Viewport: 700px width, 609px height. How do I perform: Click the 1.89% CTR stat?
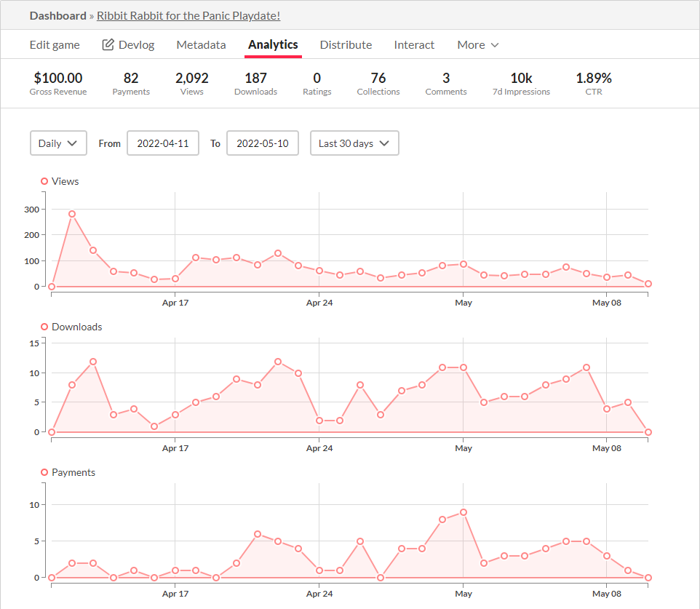[594, 84]
